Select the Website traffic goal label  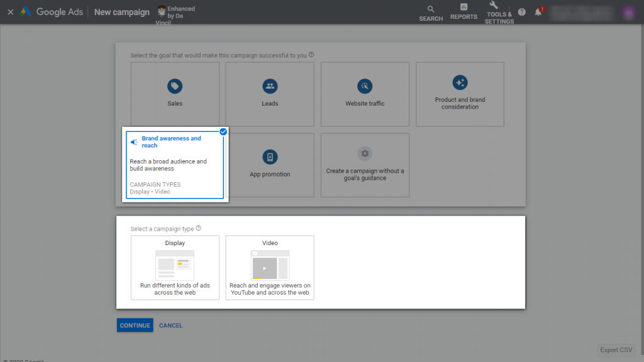pyautogui.click(x=365, y=104)
